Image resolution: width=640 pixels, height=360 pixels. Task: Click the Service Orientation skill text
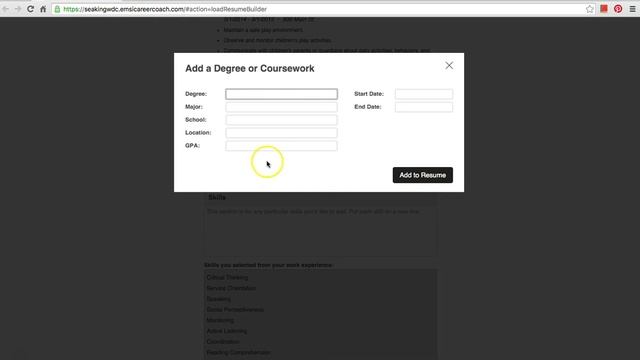[x=231, y=288]
